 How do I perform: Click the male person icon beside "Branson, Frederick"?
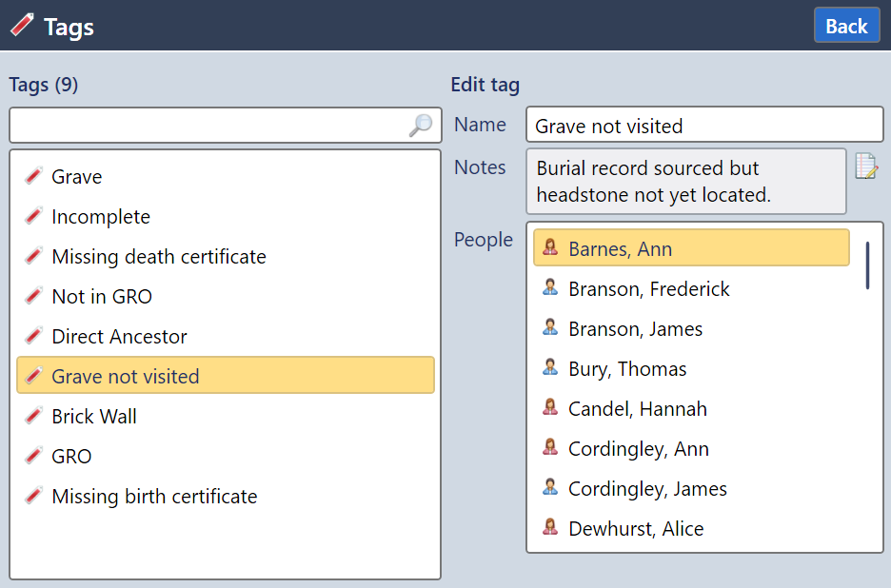point(550,288)
